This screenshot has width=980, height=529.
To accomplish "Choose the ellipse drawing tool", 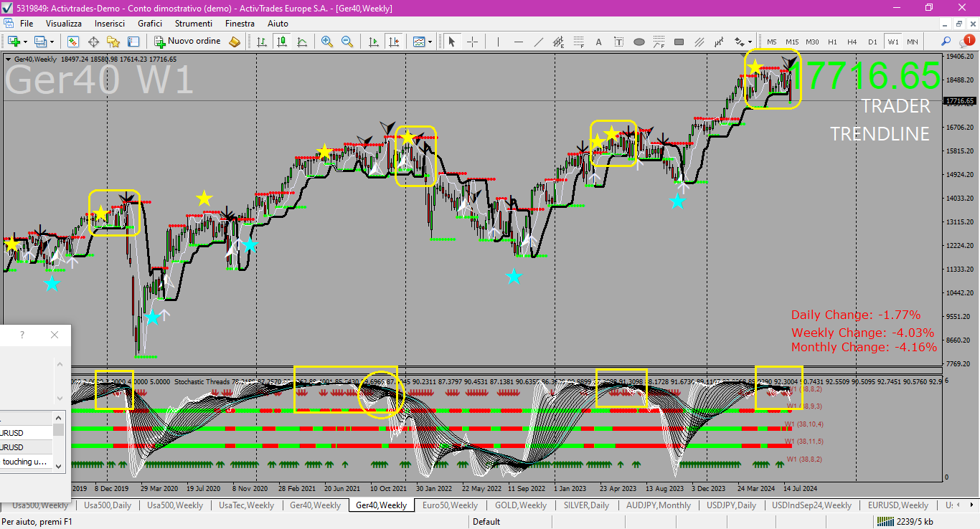I will (x=639, y=42).
